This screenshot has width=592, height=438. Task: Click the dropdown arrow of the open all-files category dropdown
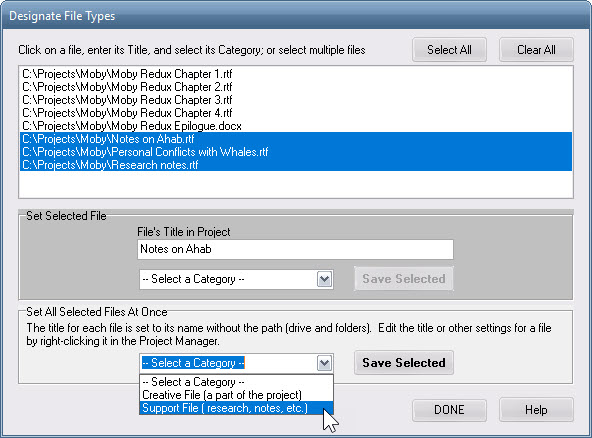point(324,363)
